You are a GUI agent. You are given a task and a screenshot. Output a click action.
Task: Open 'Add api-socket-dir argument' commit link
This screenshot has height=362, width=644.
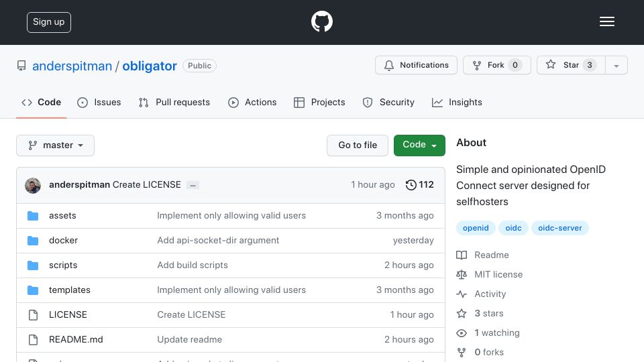pos(218,241)
